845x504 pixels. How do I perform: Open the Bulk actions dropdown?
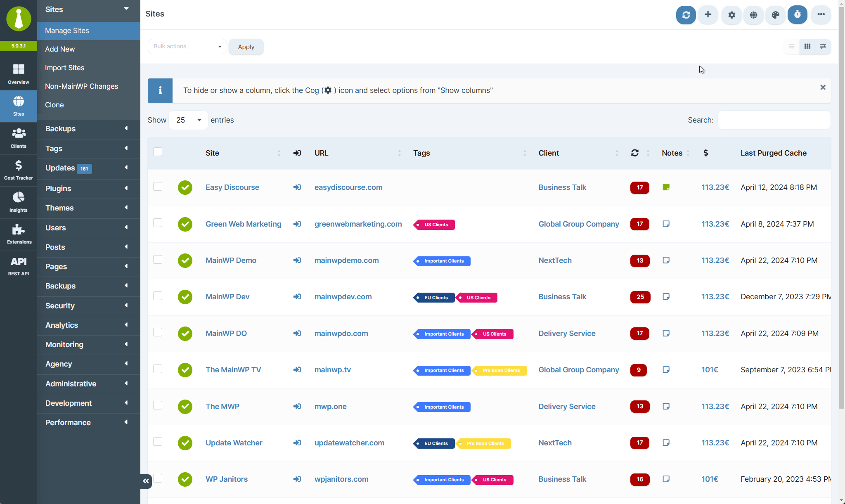click(187, 46)
